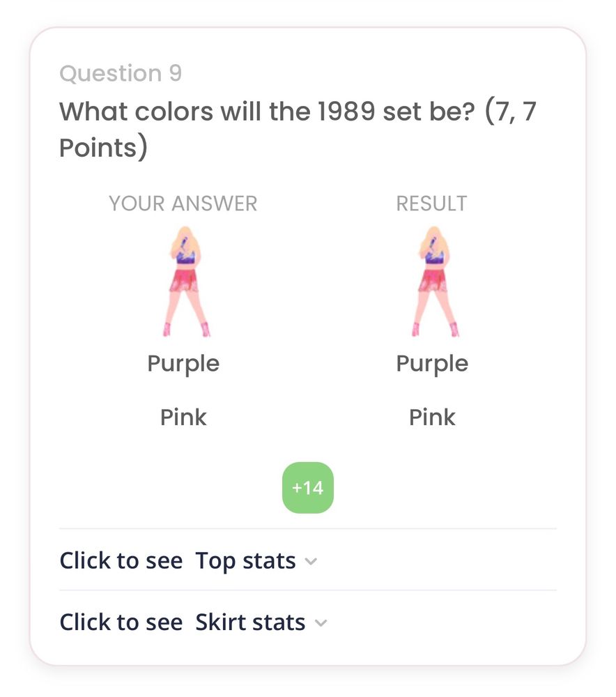Click the Pink label under Result
This screenshot has width=616, height=697.
pos(432,417)
